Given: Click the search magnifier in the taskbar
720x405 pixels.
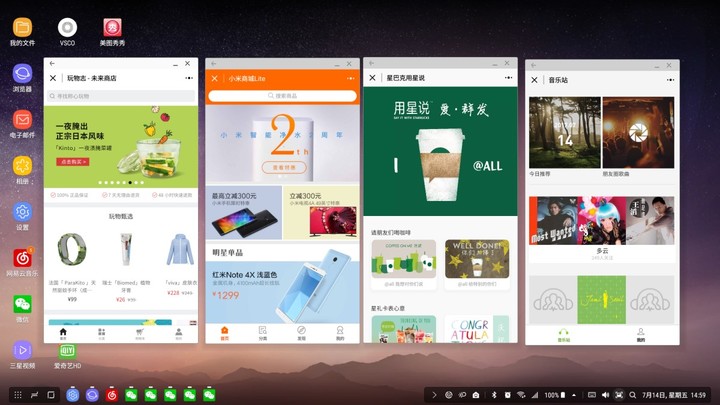Looking at the screenshot, I should pyautogui.click(x=632, y=395).
